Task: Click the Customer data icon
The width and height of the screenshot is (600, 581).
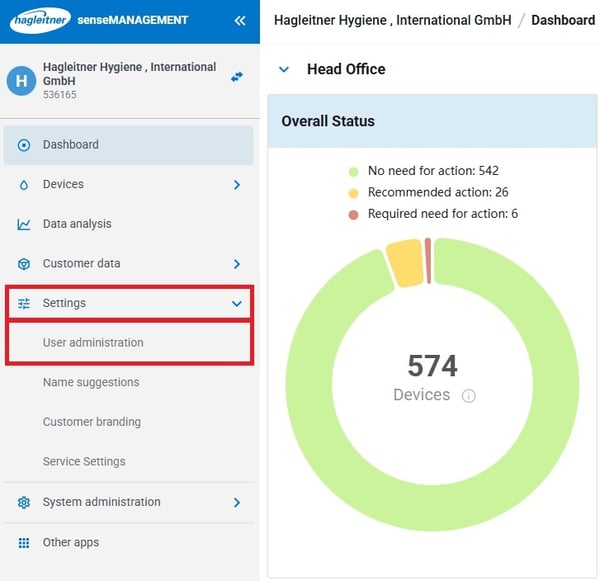Action: pos(24,264)
